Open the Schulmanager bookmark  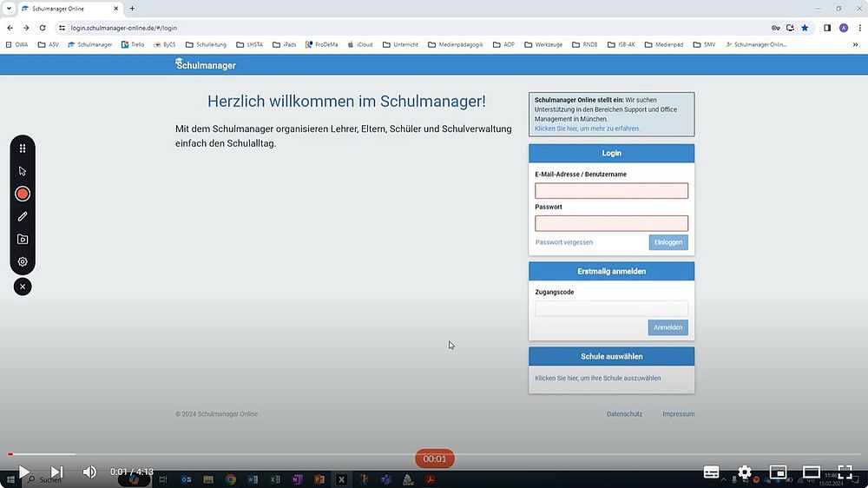[x=89, y=44]
